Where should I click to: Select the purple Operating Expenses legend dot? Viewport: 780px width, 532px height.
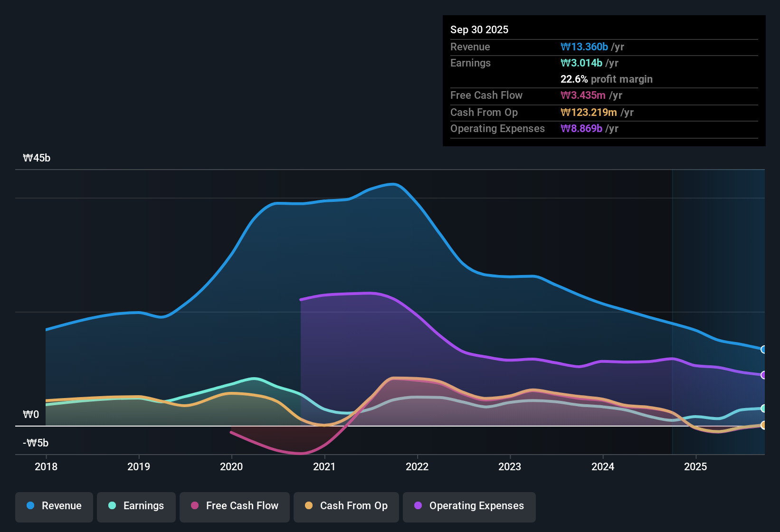click(x=418, y=506)
